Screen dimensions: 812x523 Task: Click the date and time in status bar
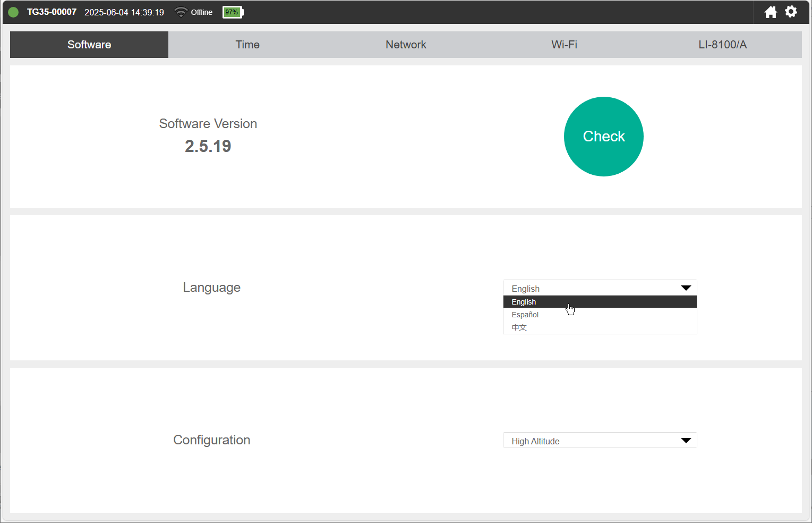124,12
